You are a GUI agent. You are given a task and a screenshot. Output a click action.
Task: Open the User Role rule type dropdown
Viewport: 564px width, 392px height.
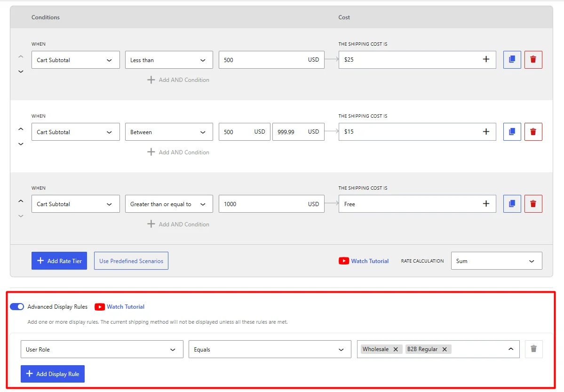102,349
